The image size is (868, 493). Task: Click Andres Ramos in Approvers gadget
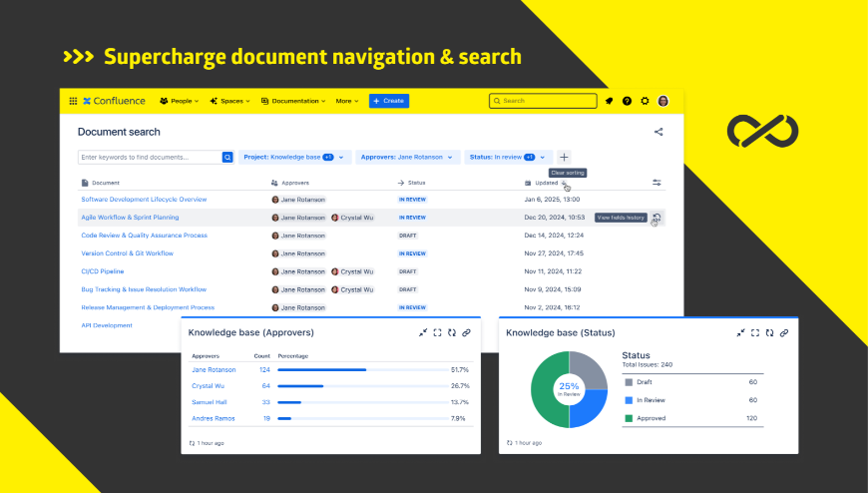(x=214, y=419)
